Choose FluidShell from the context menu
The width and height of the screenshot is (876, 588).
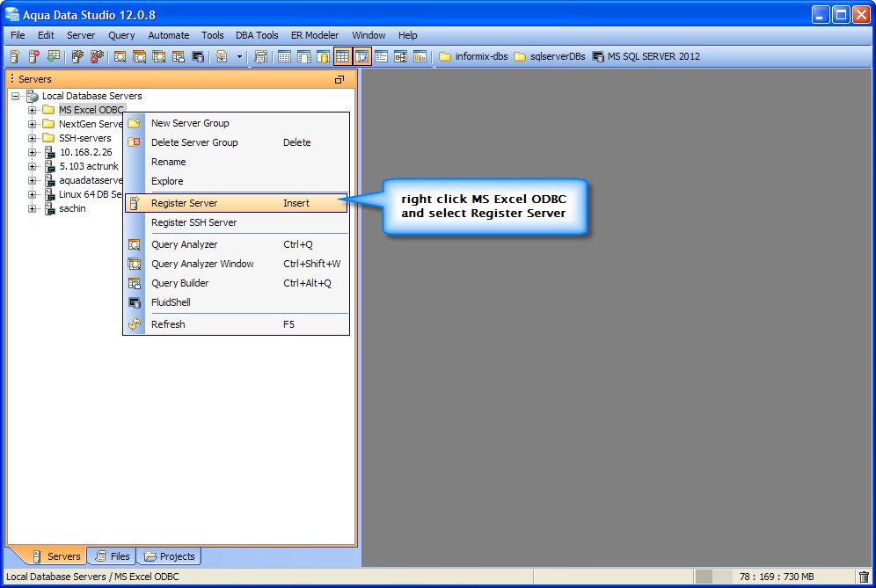click(x=237, y=302)
